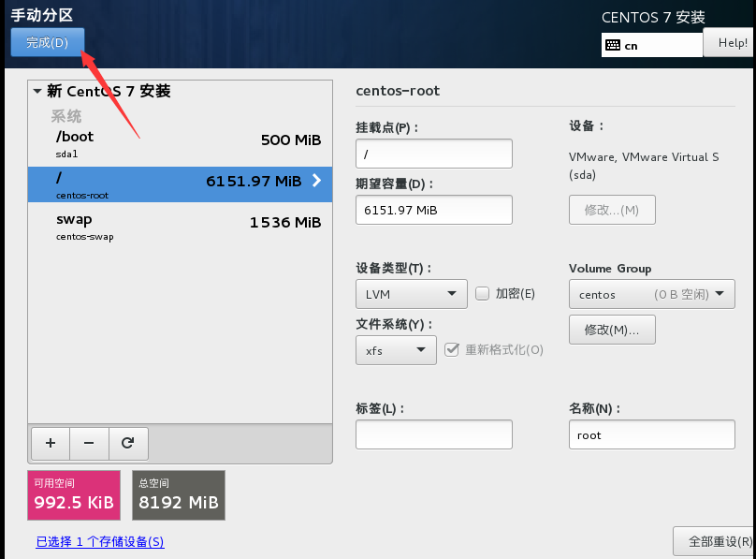Screen dimensions: 756x559
Task: Open the 已选择 1 个存储设备 link
Action: pos(99,542)
